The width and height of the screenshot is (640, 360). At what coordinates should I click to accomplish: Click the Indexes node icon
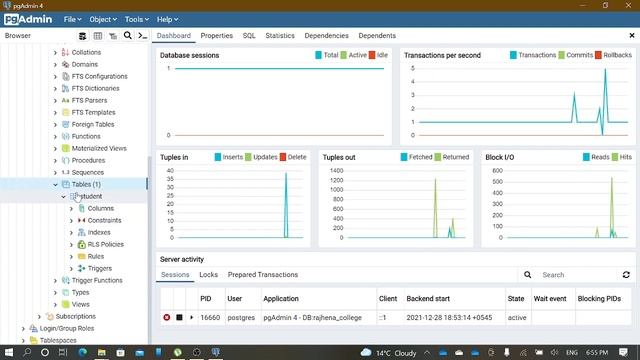pyautogui.click(x=82, y=232)
